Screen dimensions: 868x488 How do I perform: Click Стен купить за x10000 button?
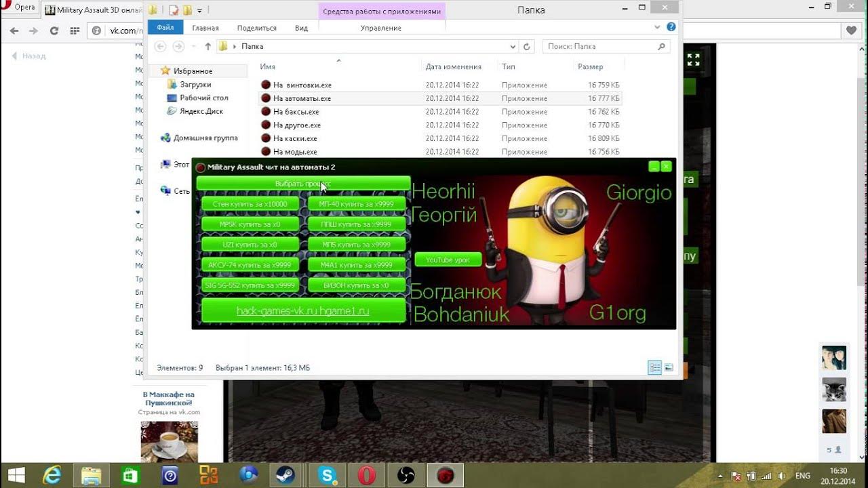(250, 204)
